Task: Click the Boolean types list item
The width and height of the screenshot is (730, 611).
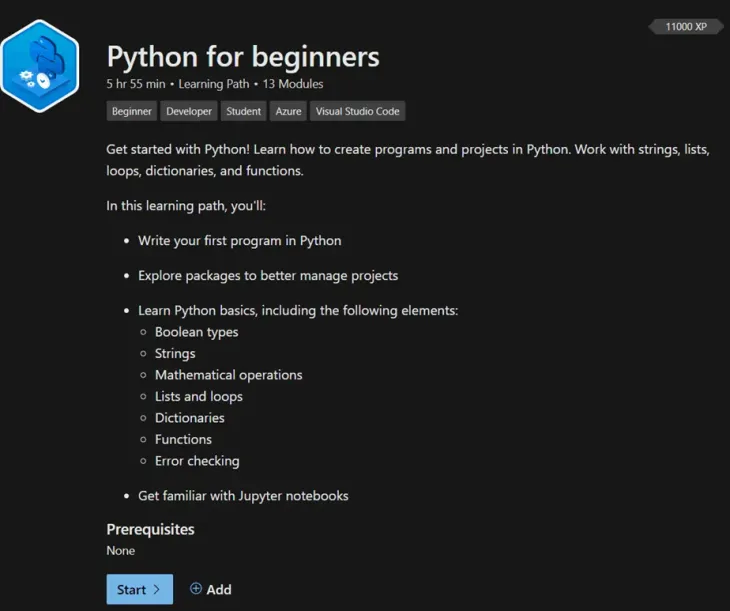Action: pyautogui.click(x=196, y=332)
